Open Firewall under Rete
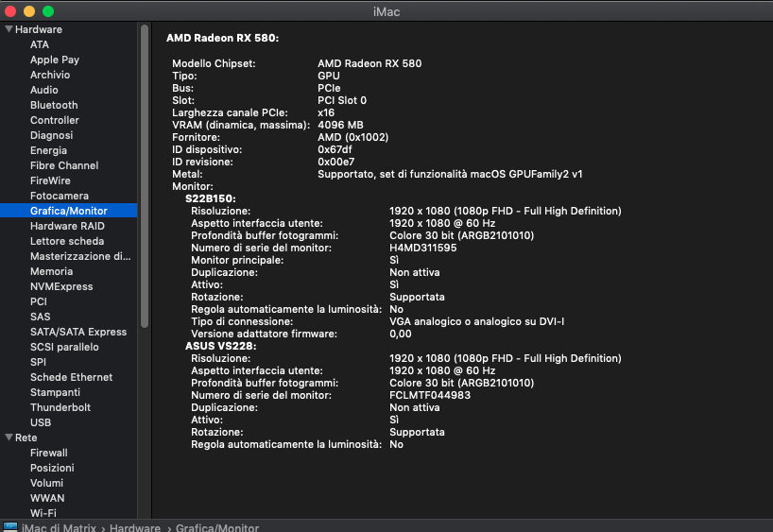773x532 pixels. tap(49, 453)
